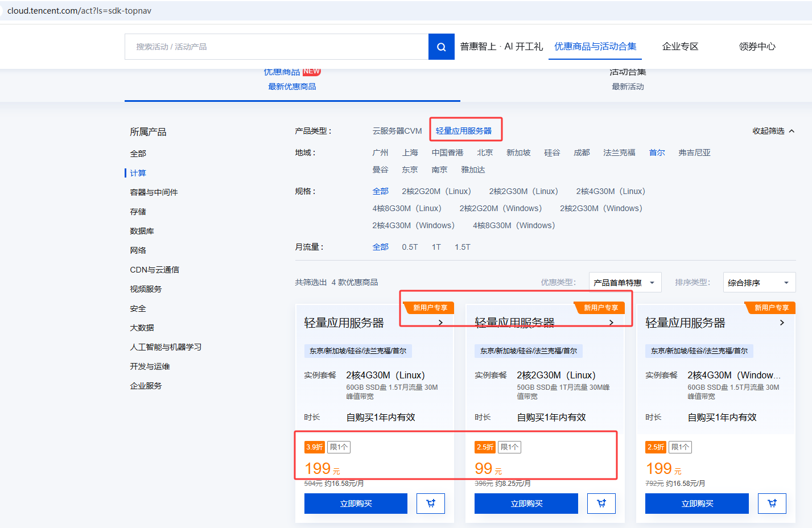Go to 领券中心 in the top navigation
Image resolution: width=812 pixels, height=528 pixels.
pos(757,47)
